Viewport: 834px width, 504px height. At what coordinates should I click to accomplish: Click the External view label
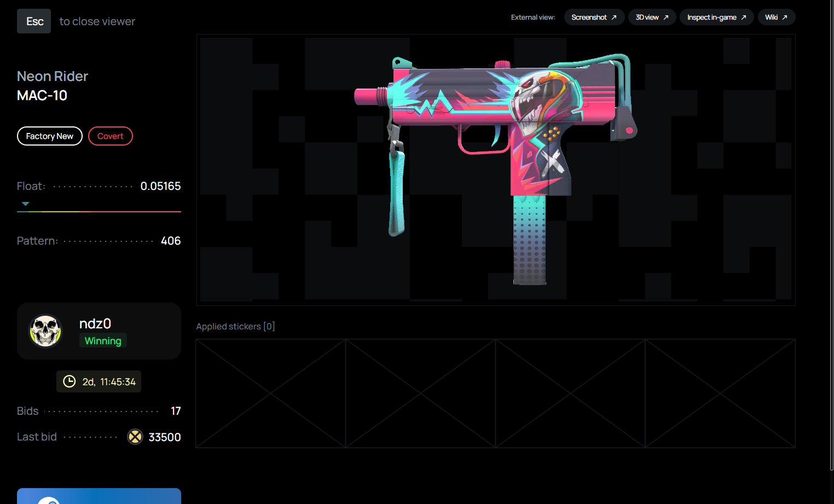(x=533, y=18)
